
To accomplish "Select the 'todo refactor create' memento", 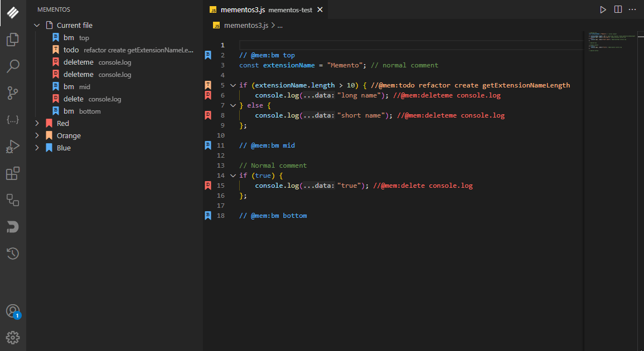I will pos(115,50).
